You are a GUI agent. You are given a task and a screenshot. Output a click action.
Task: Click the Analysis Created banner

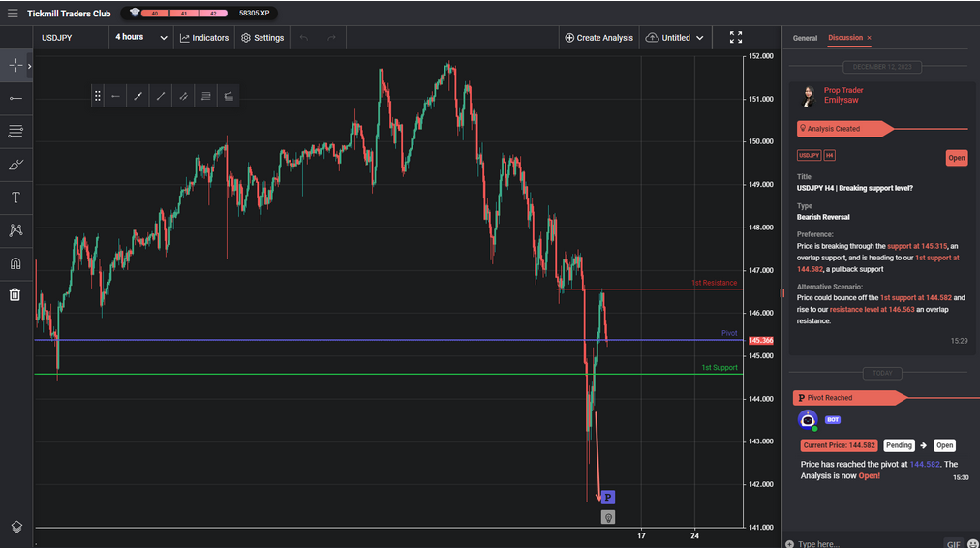coord(845,129)
